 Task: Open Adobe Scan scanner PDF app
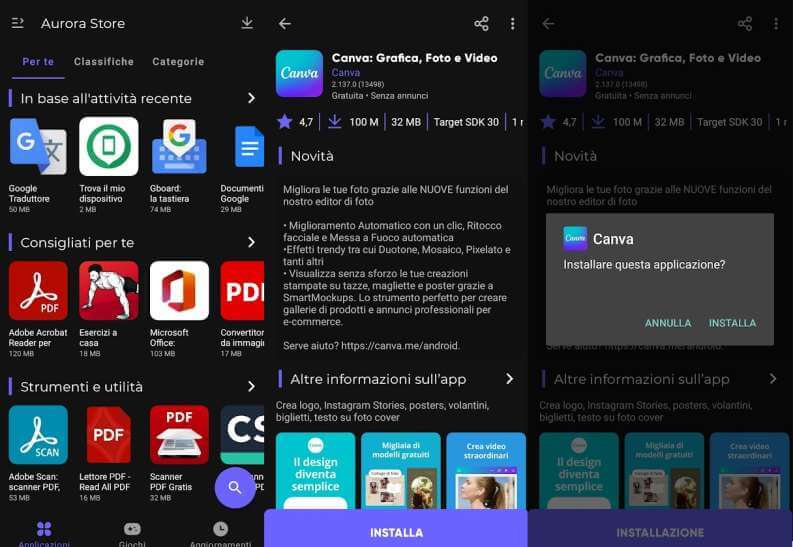click(x=38, y=435)
